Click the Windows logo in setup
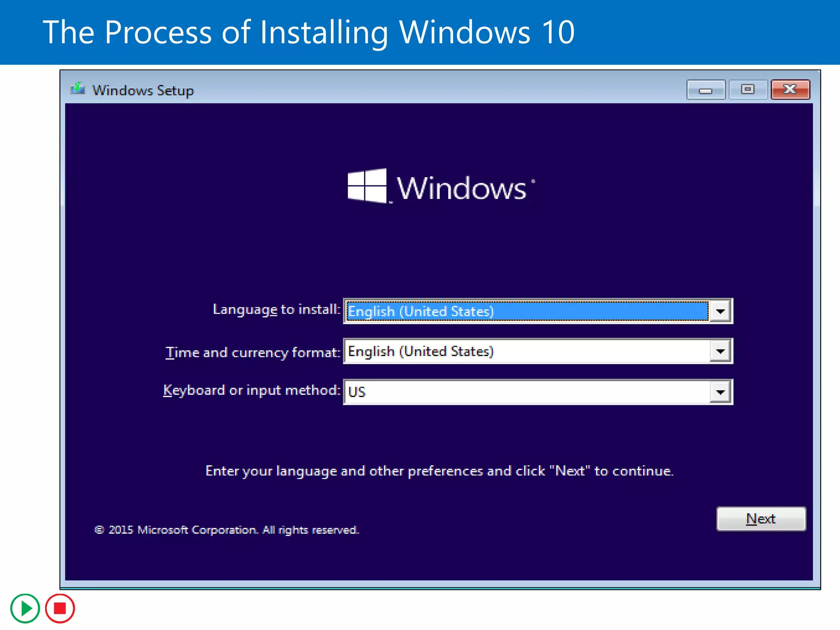Viewport: 840px width, 630px height. pyautogui.click(x=441, y=187)
